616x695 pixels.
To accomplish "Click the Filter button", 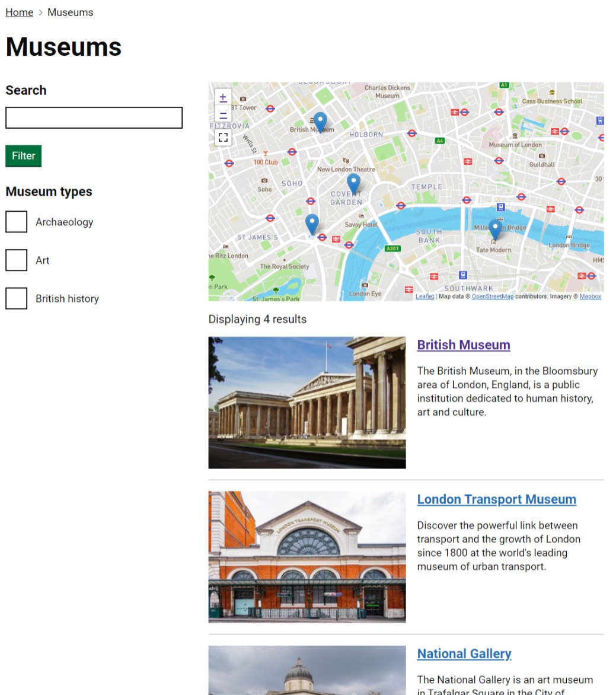I will (x=24, y=155).
